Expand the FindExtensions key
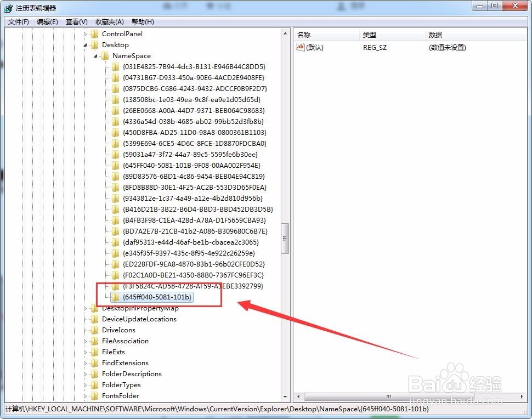532x419 pixels. pos(85,364)
